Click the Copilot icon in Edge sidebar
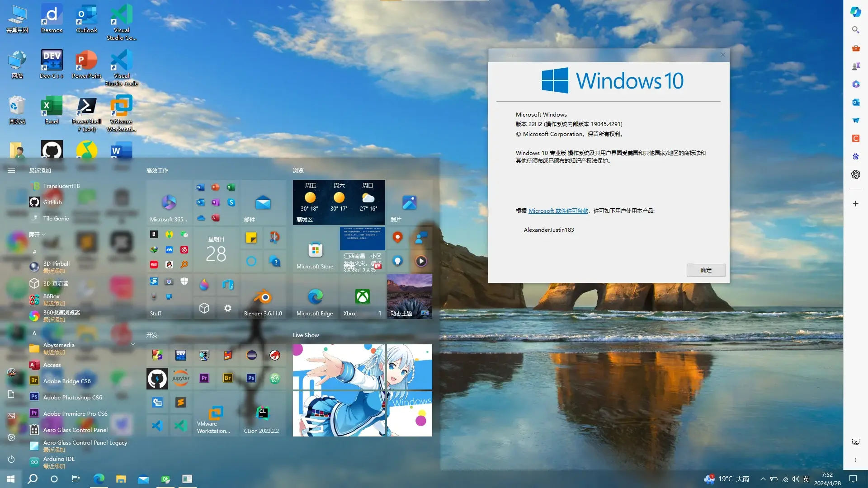The image size is (868, 488). 855,12
